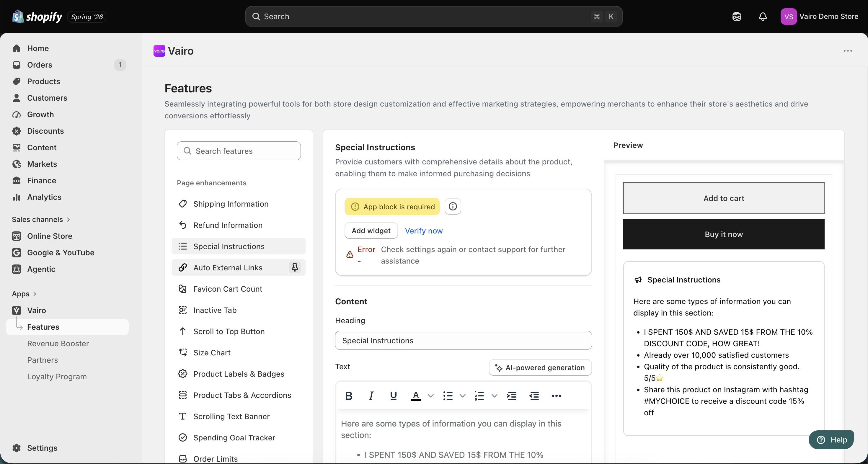Click the increase indent icon
The height and width of the screenshot is (464, 868).
[511, 396]
